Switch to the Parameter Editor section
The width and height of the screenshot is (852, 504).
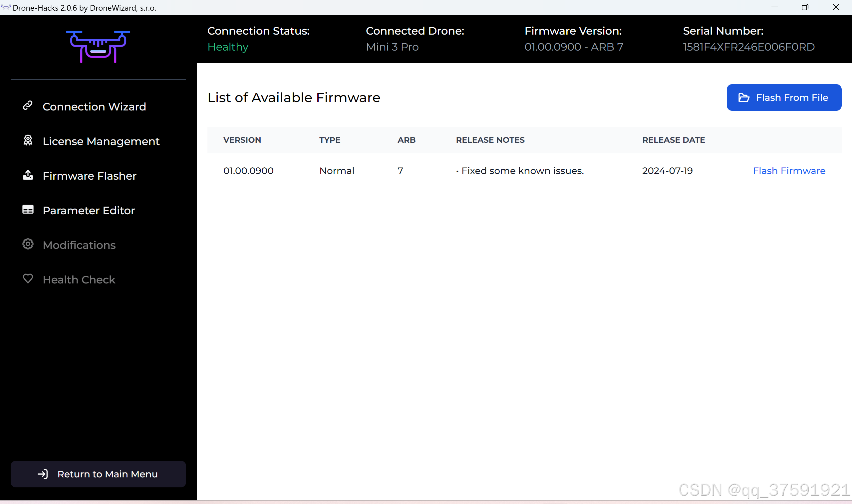pos(89,211)
